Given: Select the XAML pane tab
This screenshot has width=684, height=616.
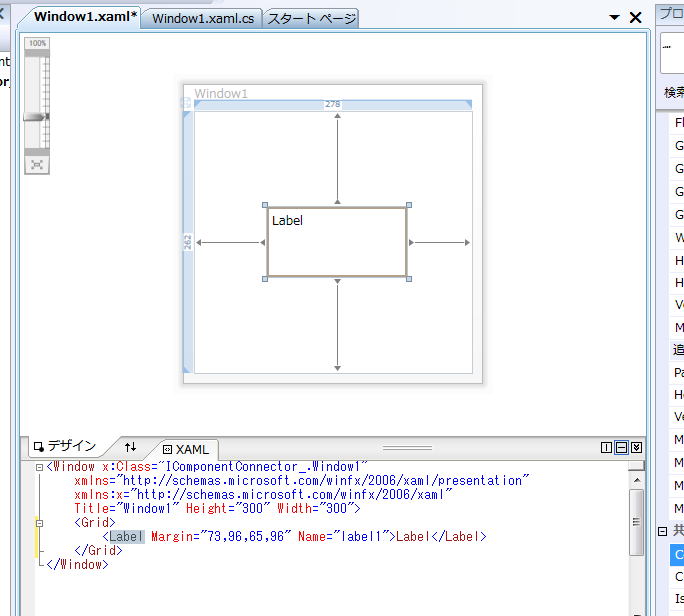Looking at the screenshot, I should [186, 449].
